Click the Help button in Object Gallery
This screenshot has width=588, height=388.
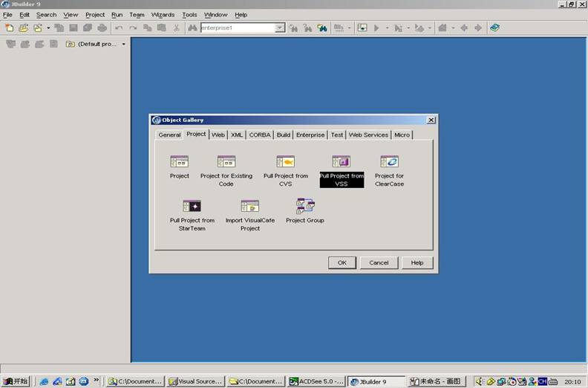click(x=417, y=262)
